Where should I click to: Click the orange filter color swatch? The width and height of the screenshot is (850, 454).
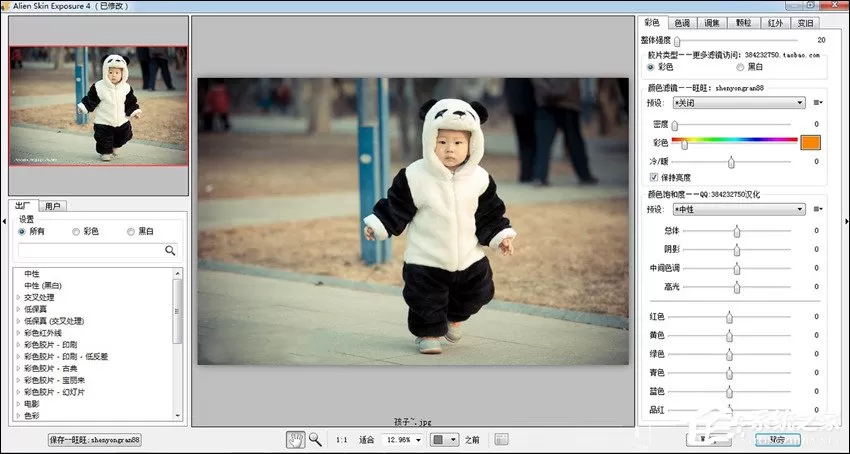pyautogui.click(x=810, y=143)
